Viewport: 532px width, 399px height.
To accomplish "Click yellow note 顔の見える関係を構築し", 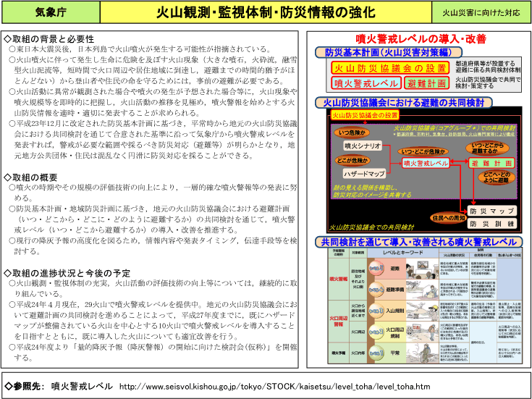I will pyautogui.click(x=372, y=191).
